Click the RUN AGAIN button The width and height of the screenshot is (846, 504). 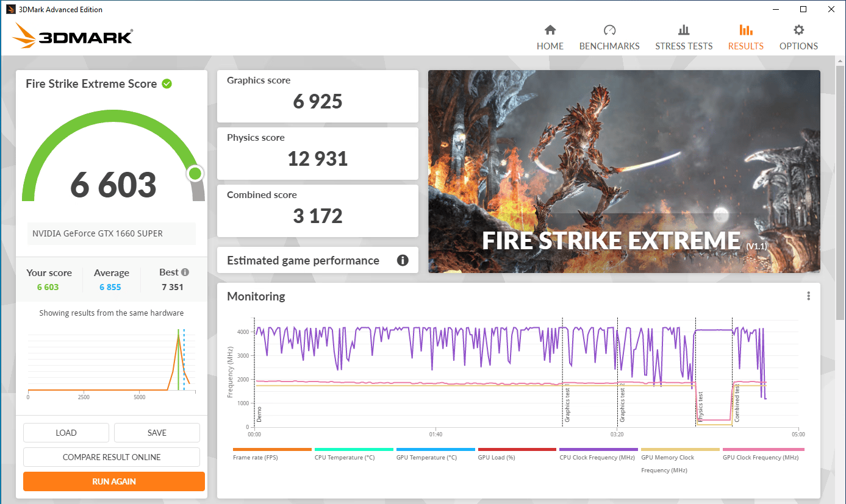pyautogui.click(x=114, y=481)
